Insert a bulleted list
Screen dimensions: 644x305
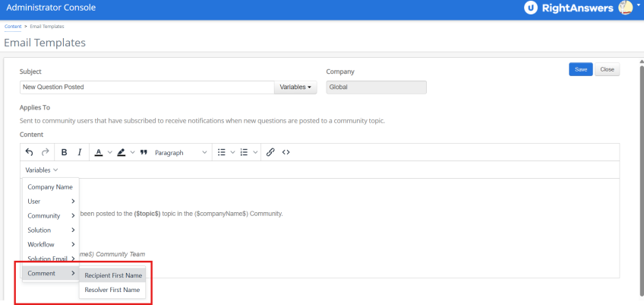click(x=222, y=152)
